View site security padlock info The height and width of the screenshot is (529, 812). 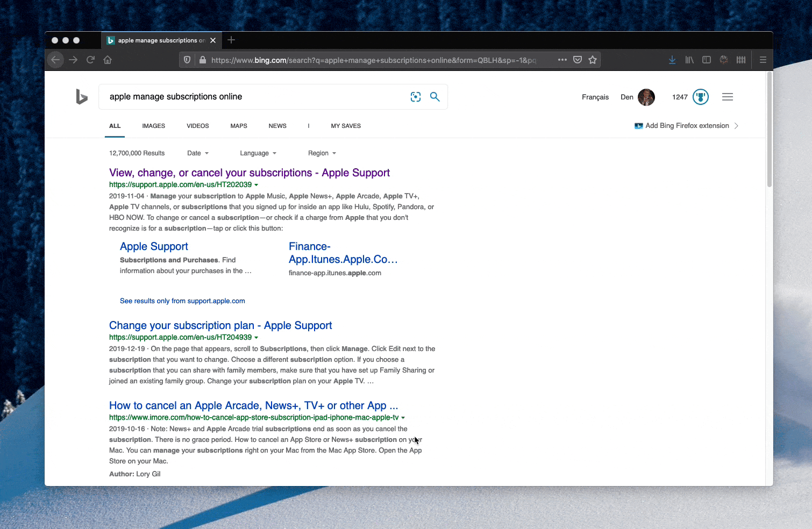[202, 60]
